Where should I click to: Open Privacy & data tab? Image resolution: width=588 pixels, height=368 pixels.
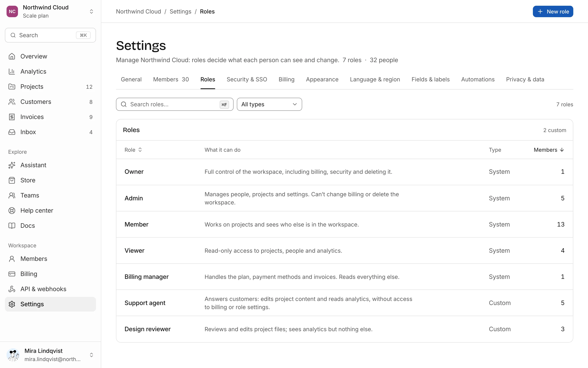click(525, 79)
